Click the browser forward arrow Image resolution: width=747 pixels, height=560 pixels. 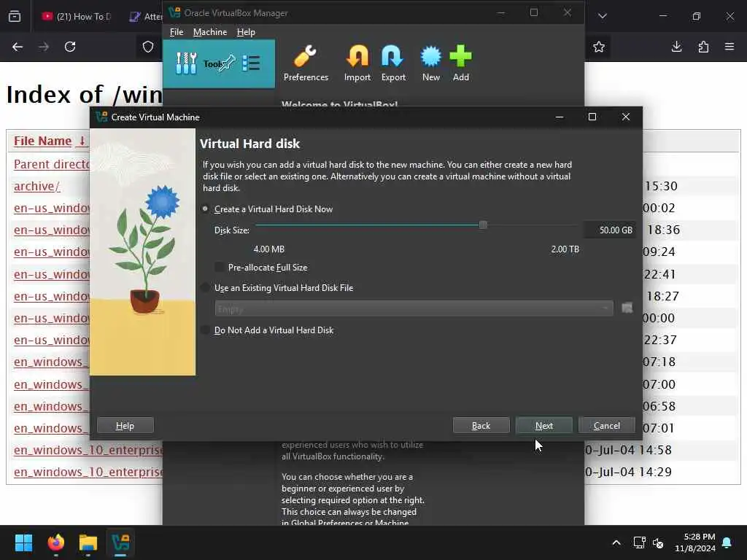coord(44,47)
